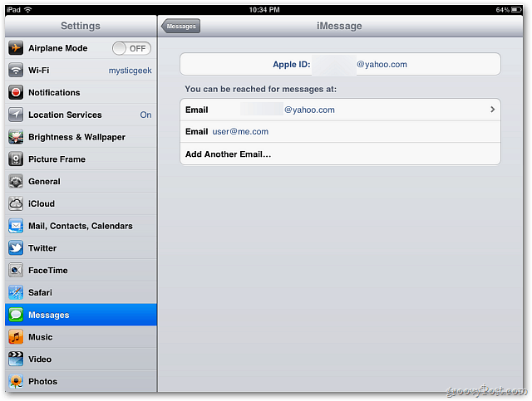Open Location Services settings
532x401 pixels.
pyautogui.click(x=81, y=115)
